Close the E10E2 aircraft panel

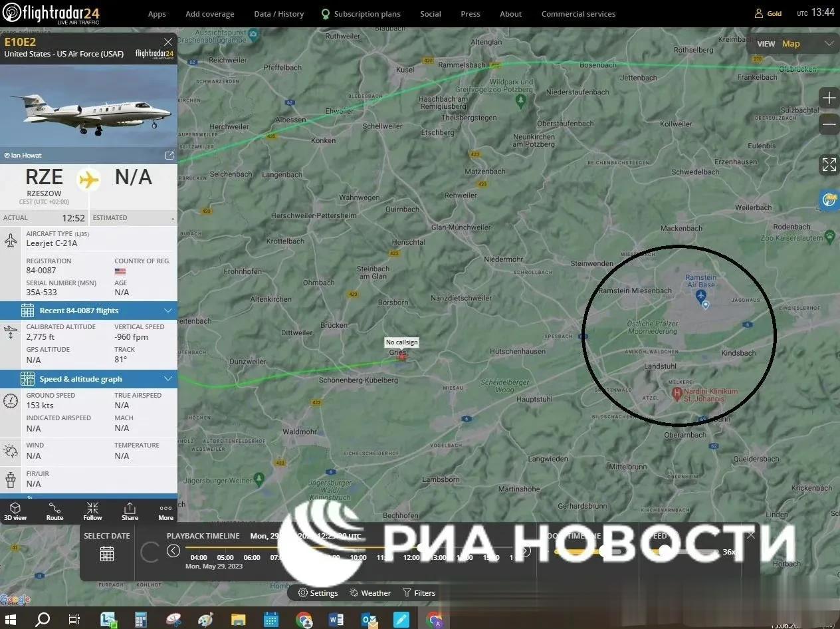click(x=168, y=42)
